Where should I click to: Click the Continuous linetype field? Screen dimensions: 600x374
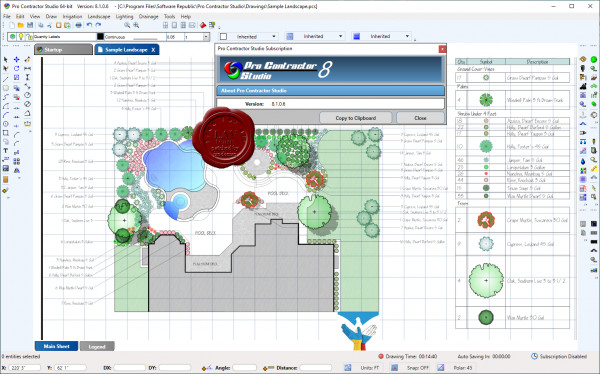134,37
